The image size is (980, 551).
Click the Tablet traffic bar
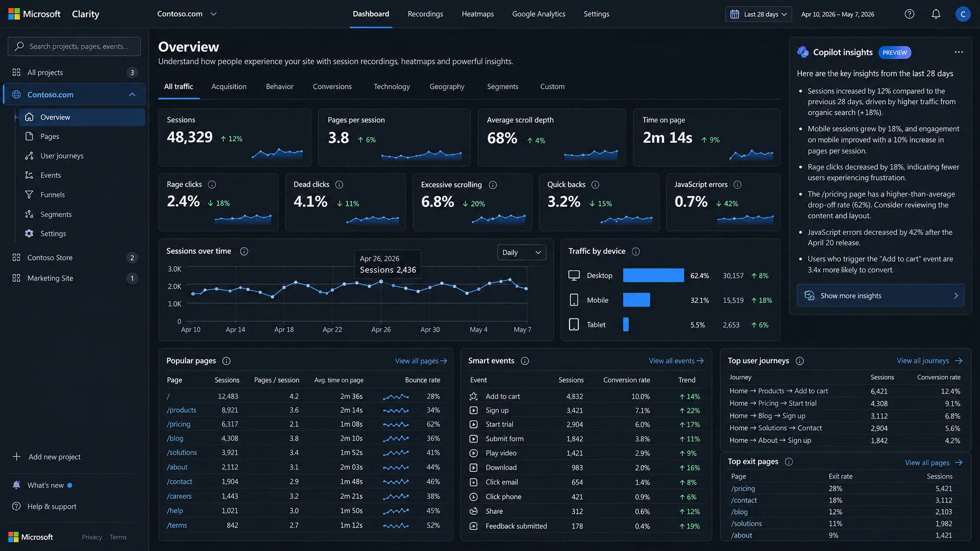(626, 325)
